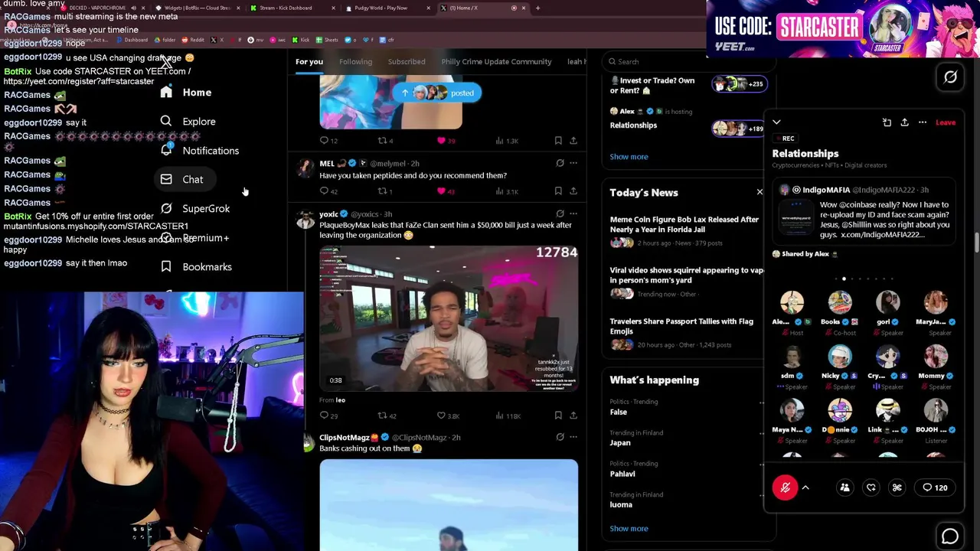The image size is (980, 551).
Task: Open options for the False trend
Action: (761, 403)
